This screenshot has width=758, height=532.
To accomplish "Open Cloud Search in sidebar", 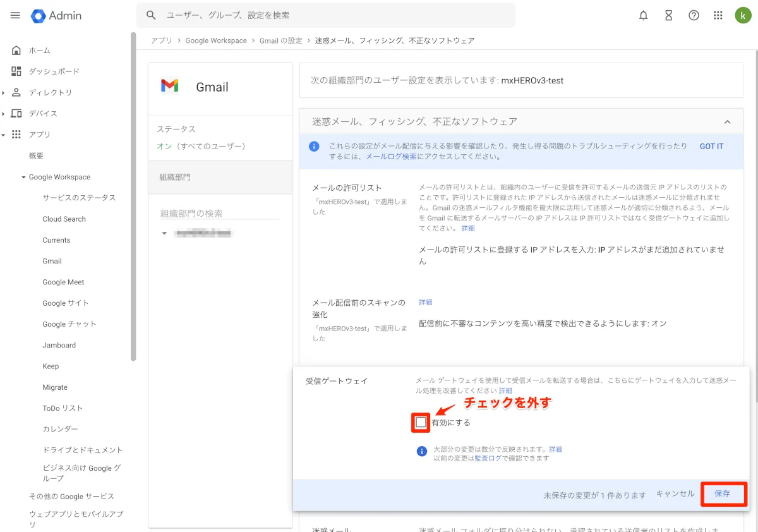I will (x=64, y=219).
